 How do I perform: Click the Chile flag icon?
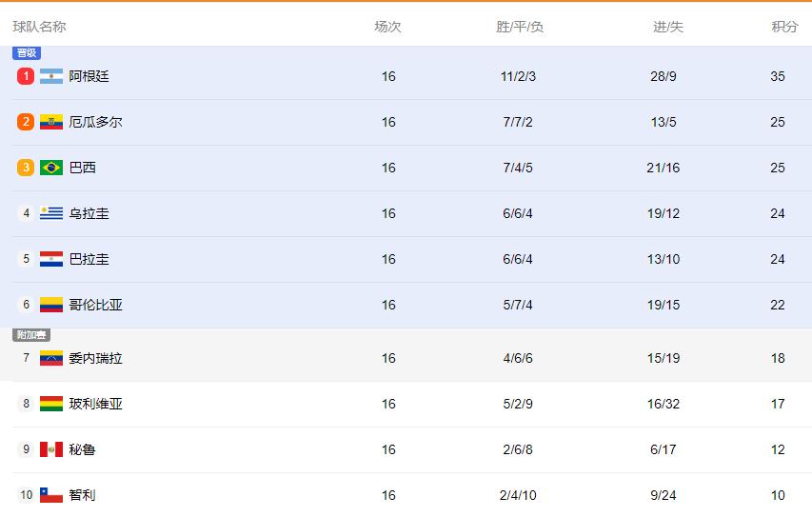tap(51, 495)
